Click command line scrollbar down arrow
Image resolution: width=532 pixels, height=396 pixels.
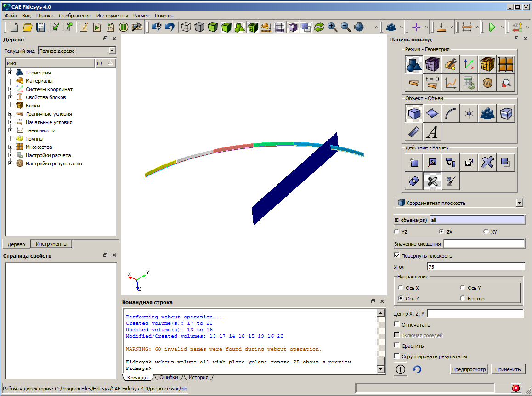[381, 369]
